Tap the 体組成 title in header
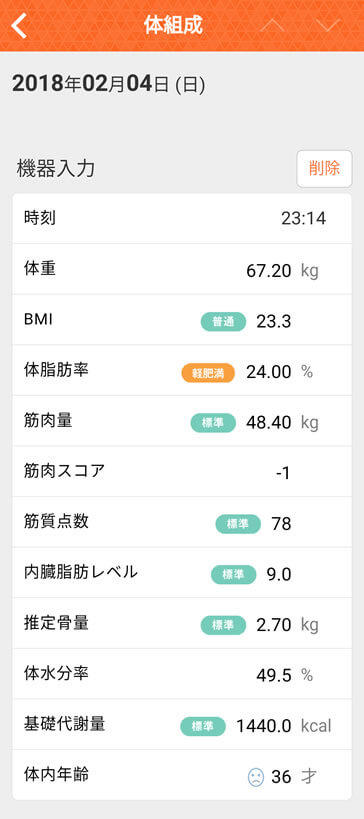The width and height of the screenshot is (364, 819). tap(173, 25)
